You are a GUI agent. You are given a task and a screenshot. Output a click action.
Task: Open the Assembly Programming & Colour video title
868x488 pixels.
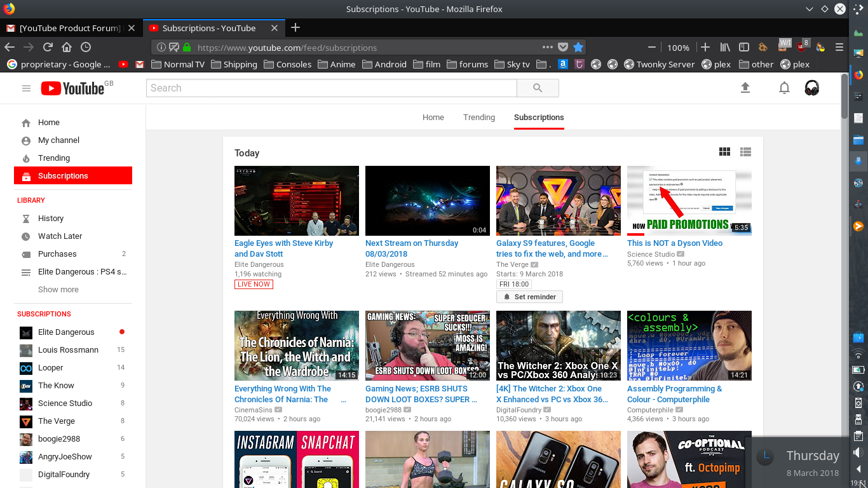(x=674, y=394)
